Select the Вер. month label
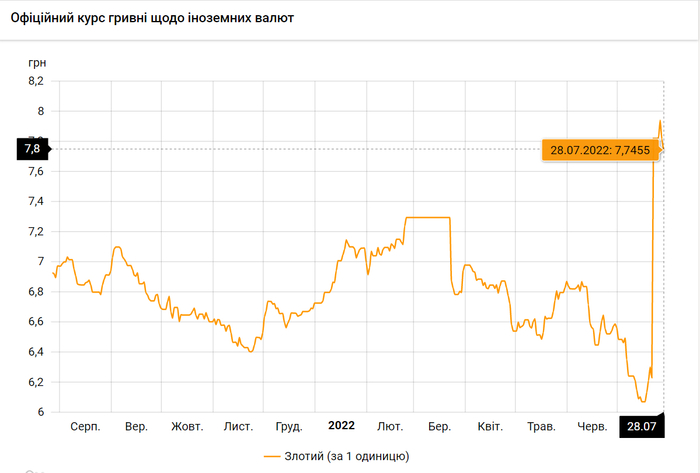Screen dimensions: 700x473 click(136, 426)
